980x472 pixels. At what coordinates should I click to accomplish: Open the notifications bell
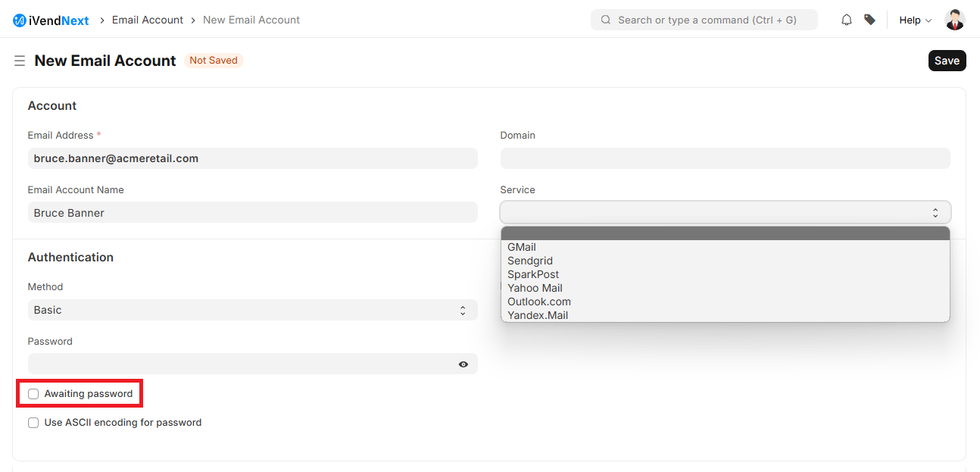click(847, 20)
